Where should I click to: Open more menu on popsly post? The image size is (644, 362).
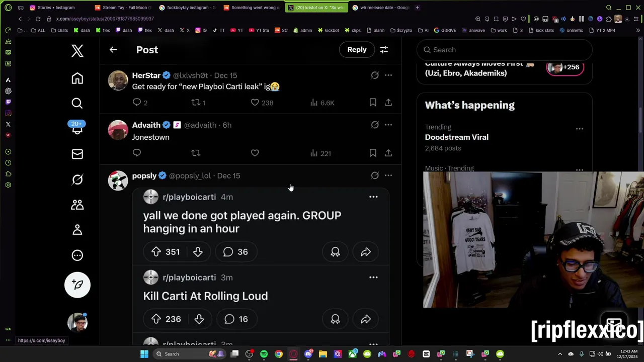[x=388, y=176]
